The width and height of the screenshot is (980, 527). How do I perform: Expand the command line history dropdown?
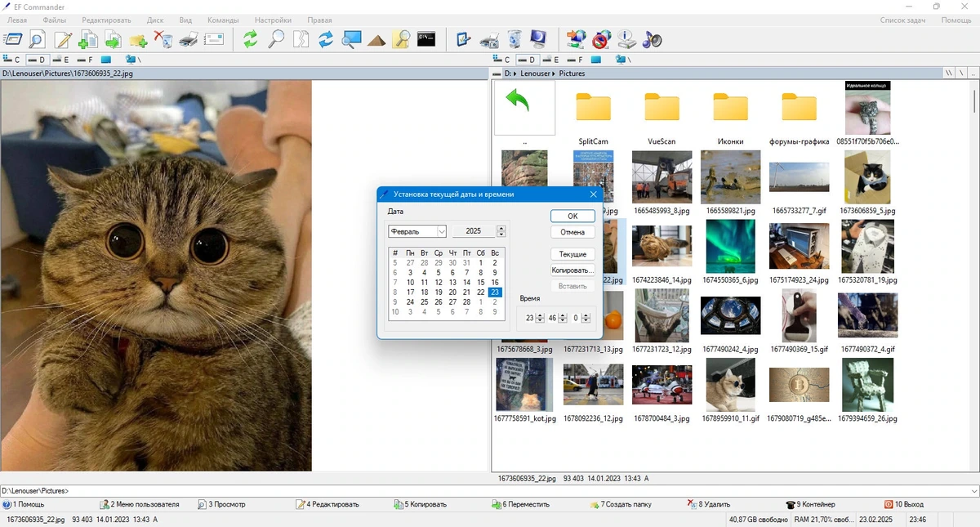point(973,491)
